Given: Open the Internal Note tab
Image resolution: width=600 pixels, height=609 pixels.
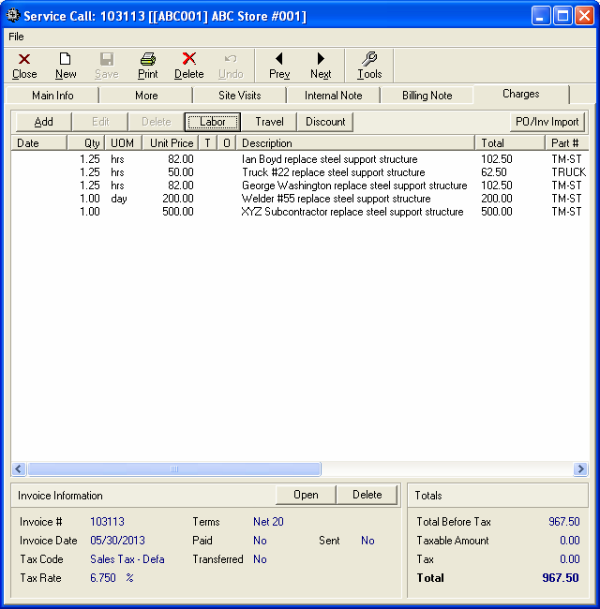Looking at the screenshot, I should [333, 96].
